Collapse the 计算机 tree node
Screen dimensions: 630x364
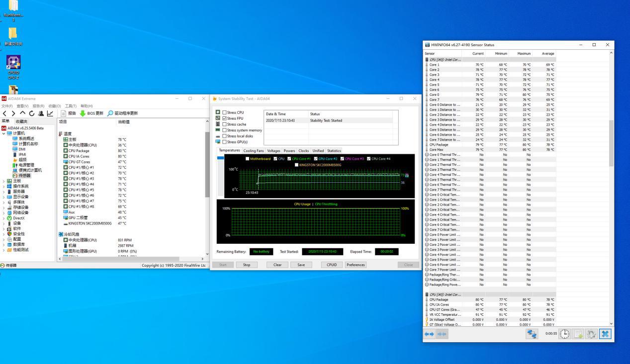tap(4, 133)
